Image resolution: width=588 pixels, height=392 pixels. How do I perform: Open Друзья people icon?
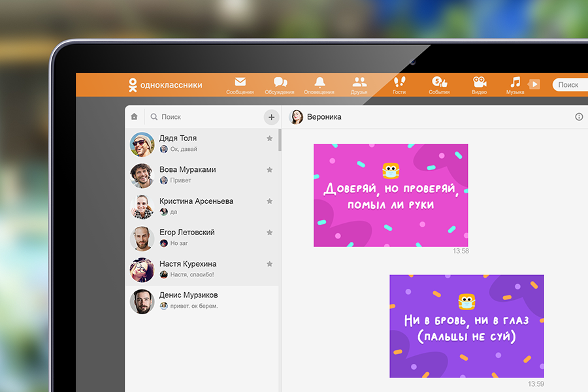(x=359, y=82)
